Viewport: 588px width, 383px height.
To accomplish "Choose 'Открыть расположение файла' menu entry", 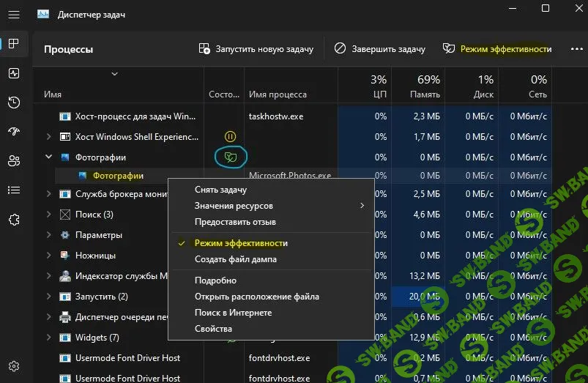I will pos(256,297).
